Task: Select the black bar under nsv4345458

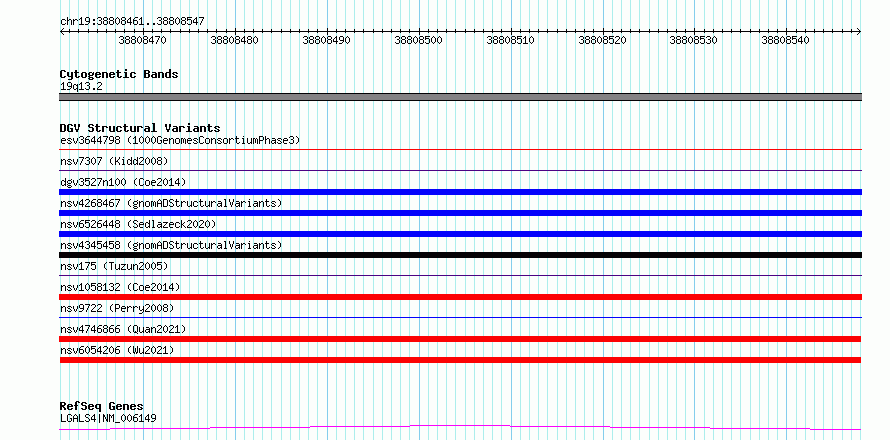Action: pos(460,255)
